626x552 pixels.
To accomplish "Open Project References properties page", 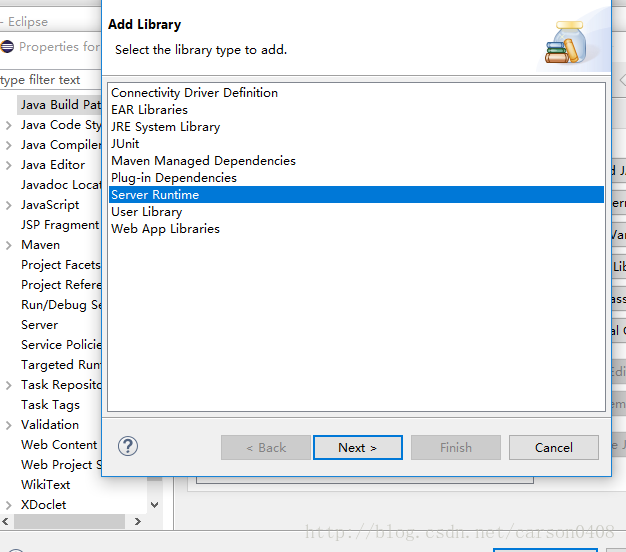I will click(x=61, y=285).
